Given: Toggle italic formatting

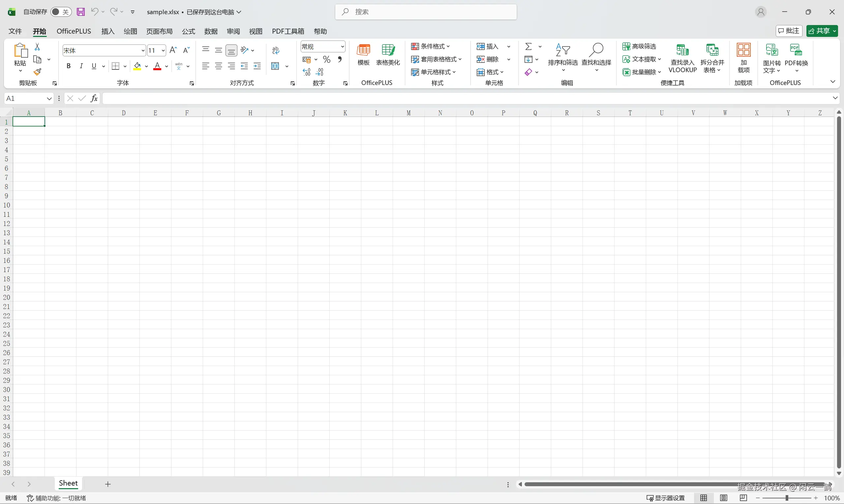Looking at the screenshot, I should (81, 66).
